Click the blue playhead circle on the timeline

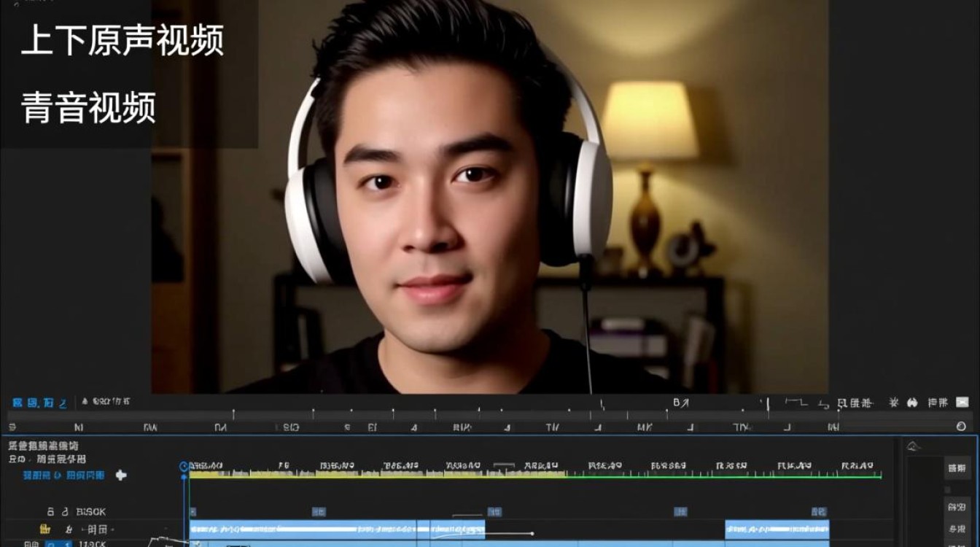(184, 466)
